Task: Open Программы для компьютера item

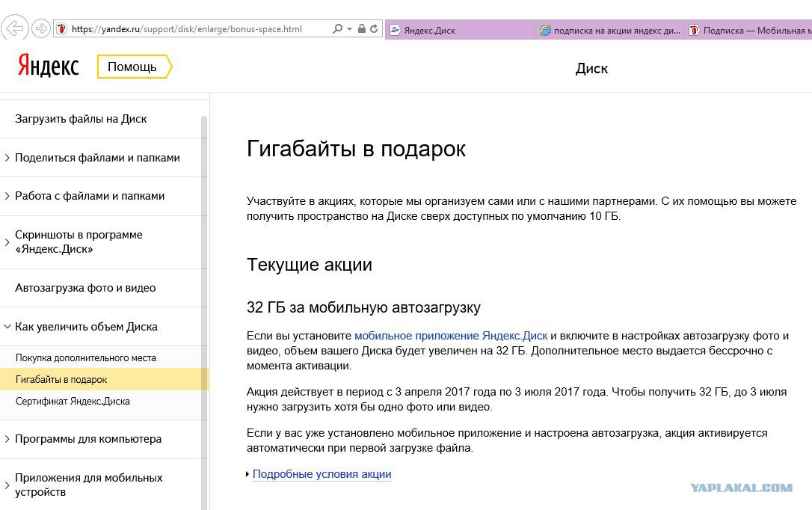Action: [x=88, y=438]
